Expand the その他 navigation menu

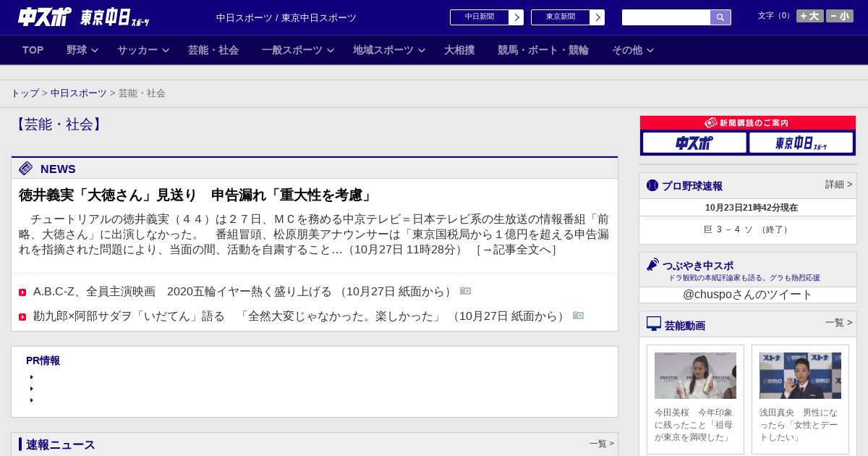click(633, 50)
